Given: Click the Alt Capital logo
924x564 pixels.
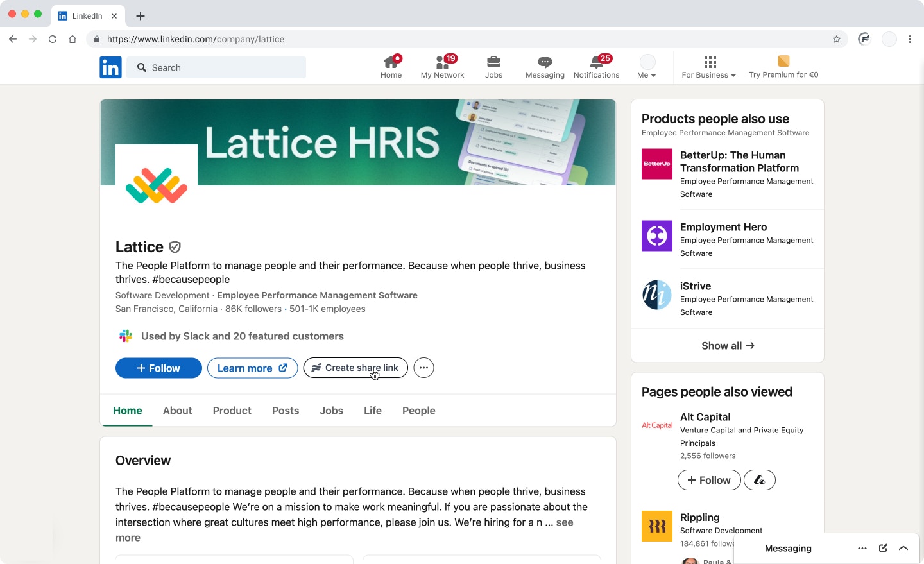Looking at the screenshot, I should 657,425.
